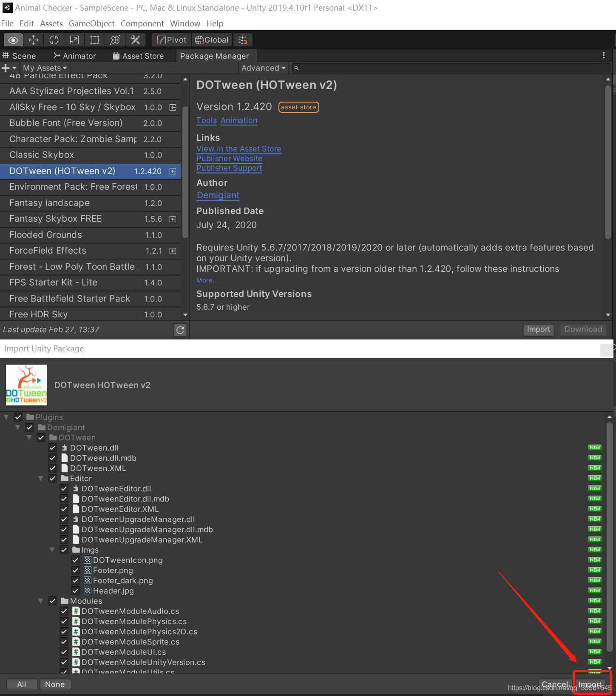Click the Modules folder icon
The image size is (616, 696).
pyautogui.click(x=65, y=601)
